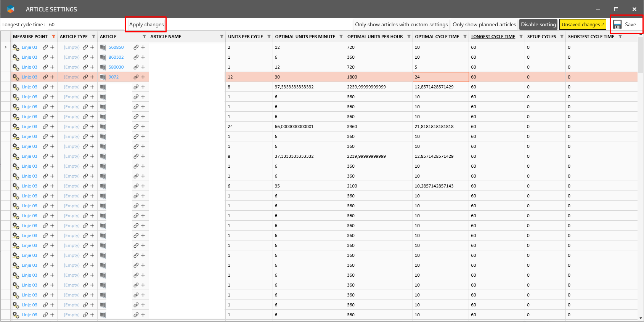
Task: Expand the first row with the chevron arrow
Action: point(6,47)
